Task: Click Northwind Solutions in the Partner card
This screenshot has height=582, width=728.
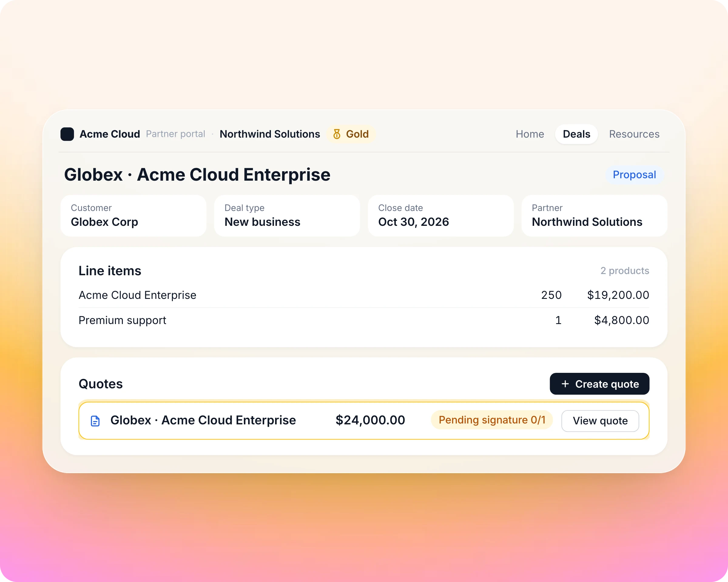Action: [587, 222]
